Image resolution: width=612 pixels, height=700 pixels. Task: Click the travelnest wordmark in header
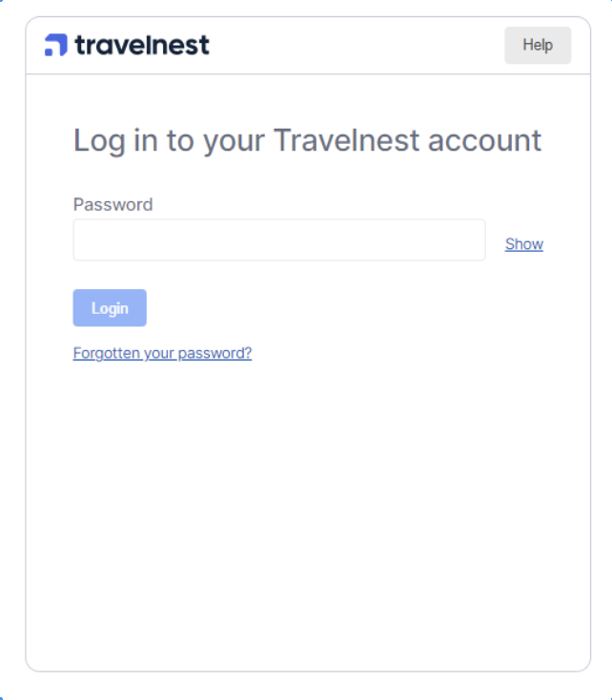[x=142, y=45]
